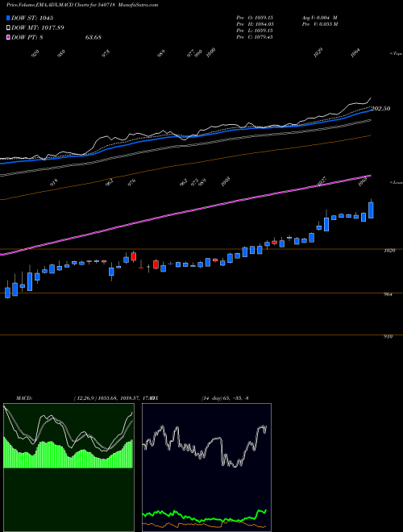Viewport: 403px width, 532px height.
Task: Open the ADX indicator panel
Action: tap(206, 468)
